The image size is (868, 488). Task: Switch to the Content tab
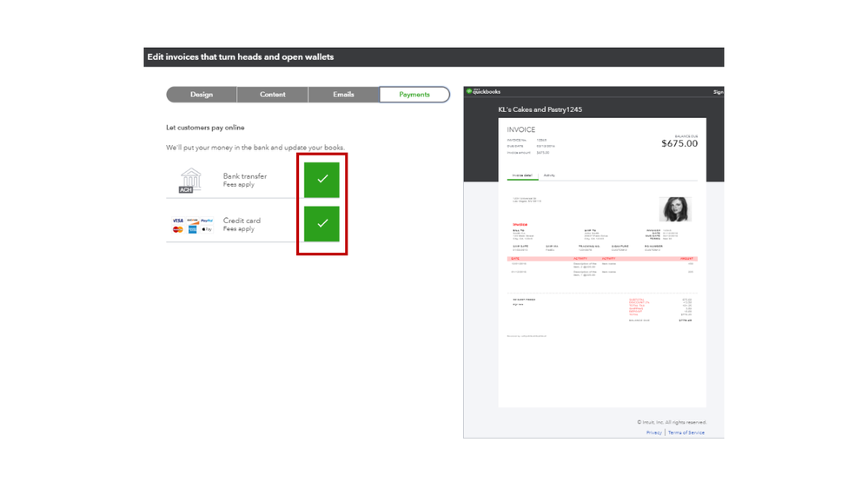point(272,95)
